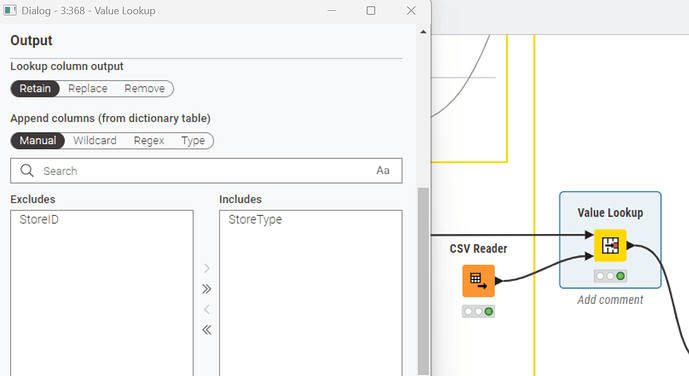689x376 pixels.
Task: Click the CSV Reader status traffic light
Action: pos(479,311)
